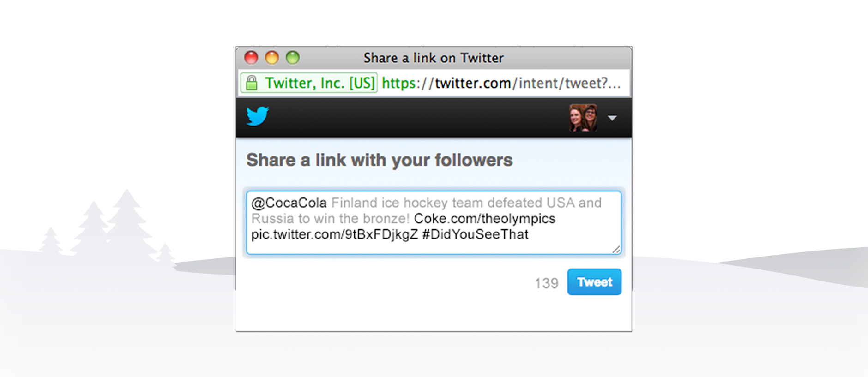Click the #DidYouSeeThat hashtag text
The height and width of the screenshot is (377, 868).
tap(475, 234)
